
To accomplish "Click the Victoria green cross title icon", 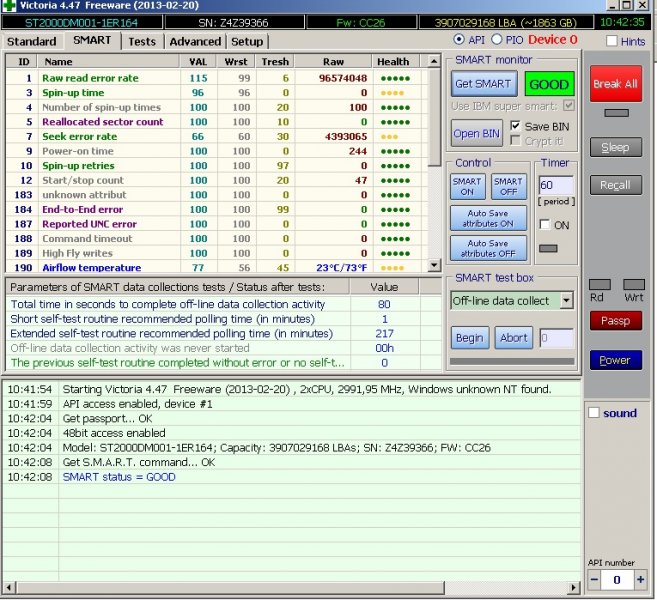I will click(x=9, y=5).
